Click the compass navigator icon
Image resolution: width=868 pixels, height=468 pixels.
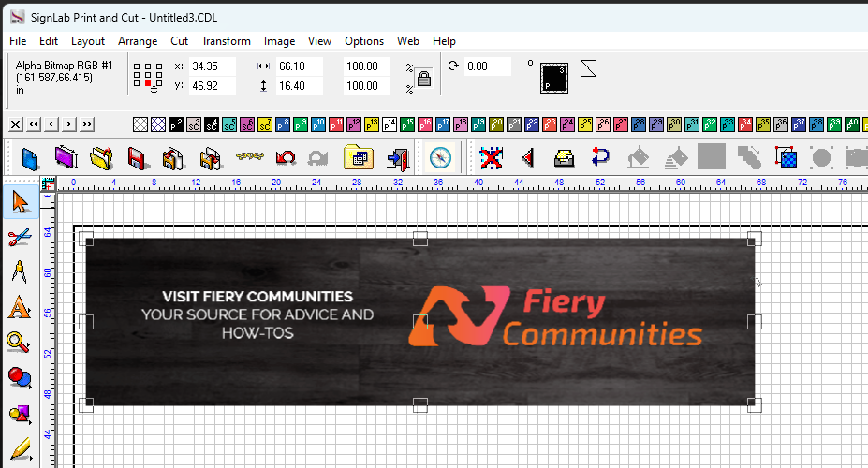pyautogui.click(x=441, y=157)
